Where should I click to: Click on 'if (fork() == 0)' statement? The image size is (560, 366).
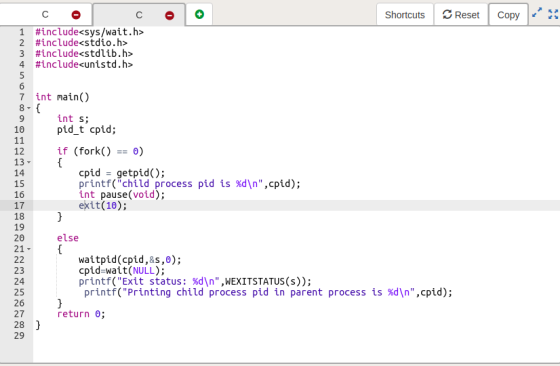[100, 151]
